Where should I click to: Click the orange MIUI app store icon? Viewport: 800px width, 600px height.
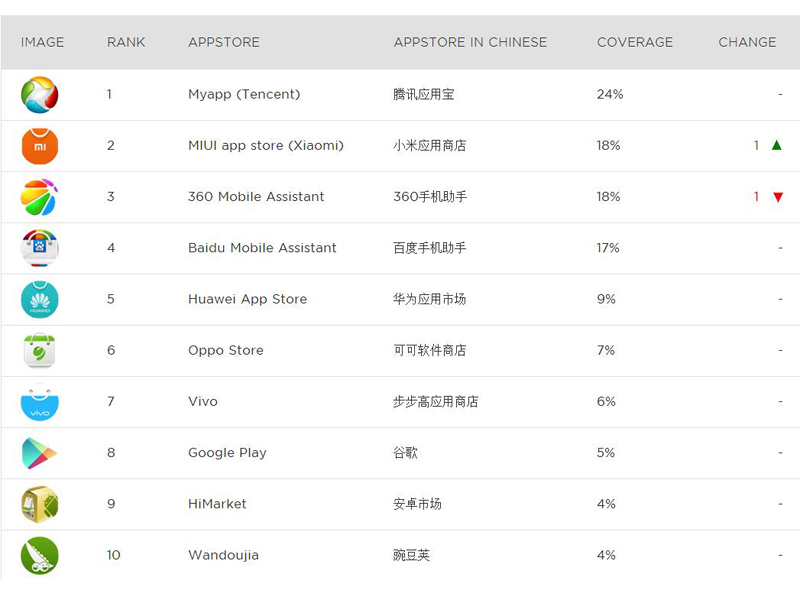click(39, 146)
